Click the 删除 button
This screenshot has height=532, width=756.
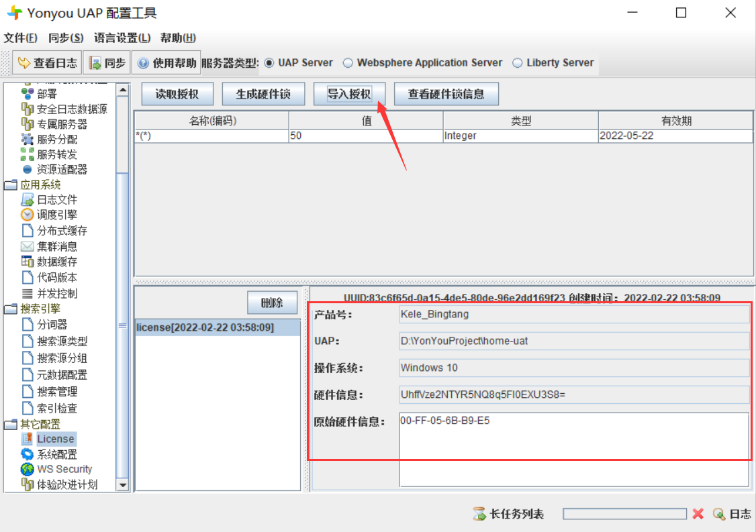point(272,303)
